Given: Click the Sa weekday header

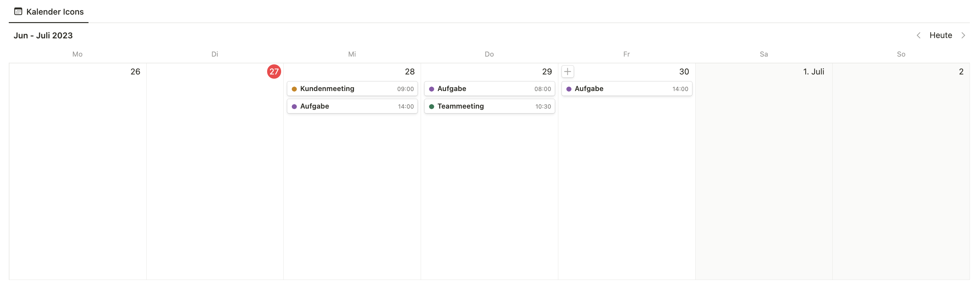Looking at the screenshot, I should [x=764, y=54].
